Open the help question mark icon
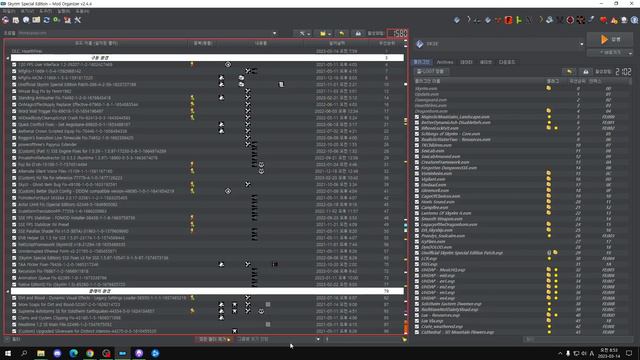Screen dimensions: 640x360 (634, 20)
